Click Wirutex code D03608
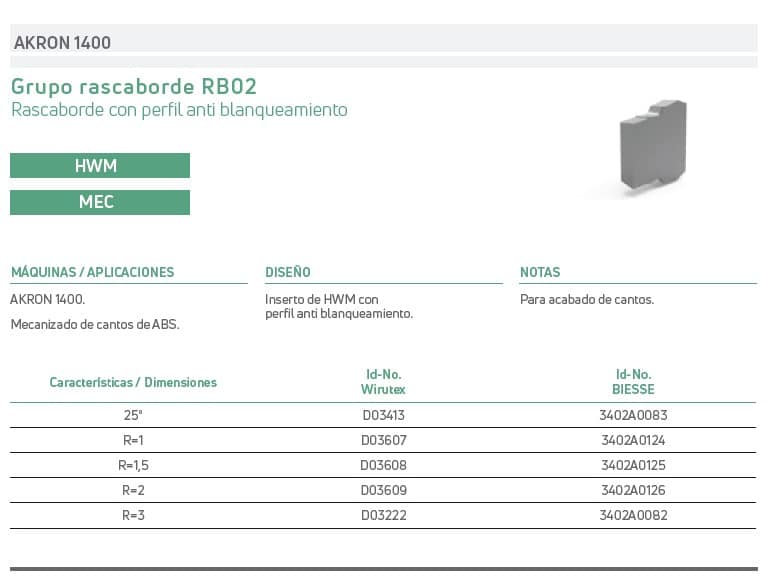This screenshot has height=580, width=770. [384, 465]
